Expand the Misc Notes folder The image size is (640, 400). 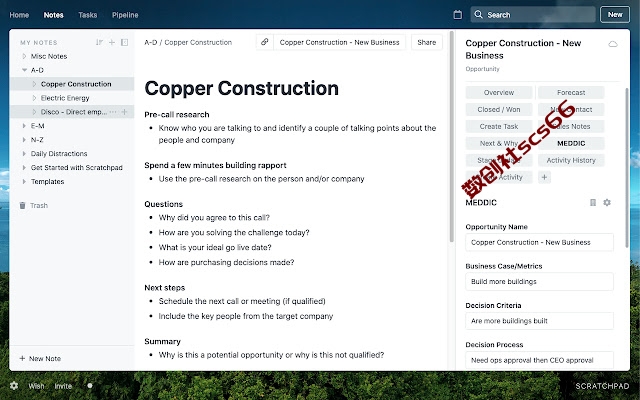(x=24, y=56)
